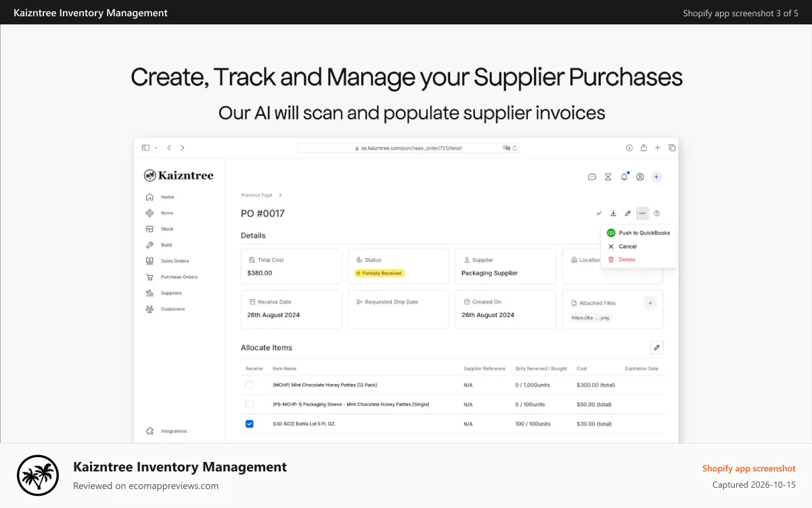
Task: Go to Customers in the sidebar
Action: pos(165,309)
